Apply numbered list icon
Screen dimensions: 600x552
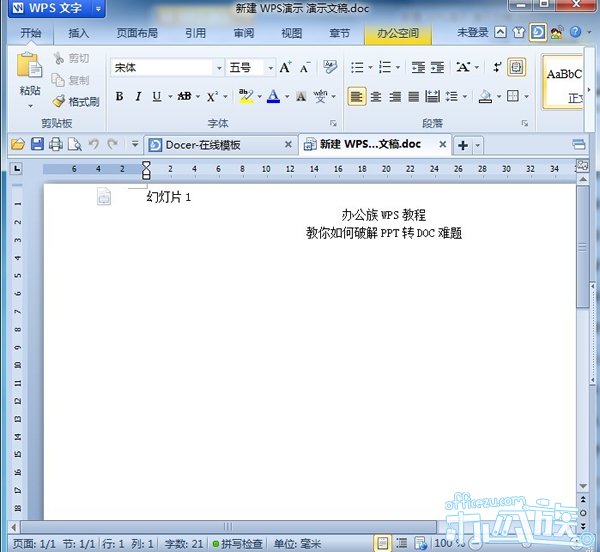(385, 68)
